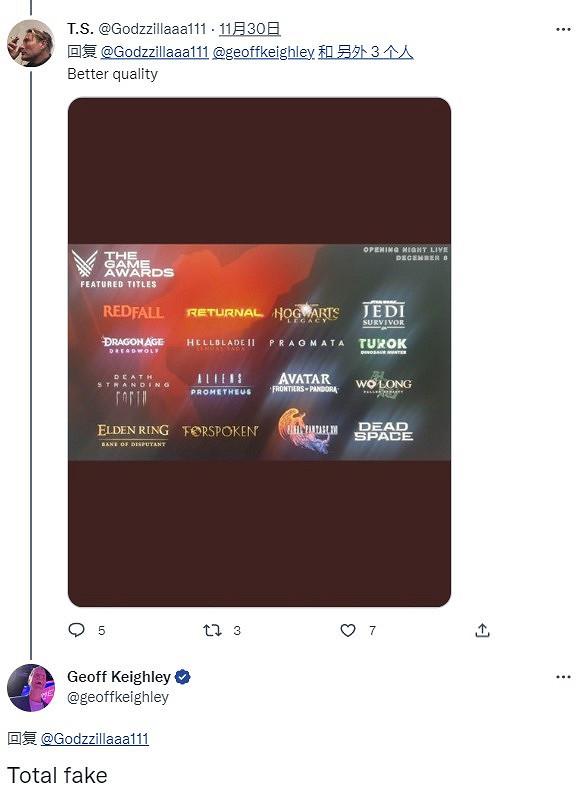Image resolution: width=584 pixels, height=791 pixels.
Task: Click the reply speech bubble icon
Action: [x=77, y=630]
